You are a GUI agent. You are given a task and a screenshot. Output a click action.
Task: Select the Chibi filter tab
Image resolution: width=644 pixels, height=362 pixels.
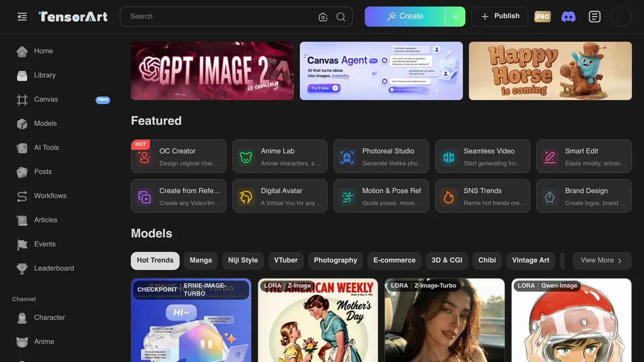[x=487, y=260]
